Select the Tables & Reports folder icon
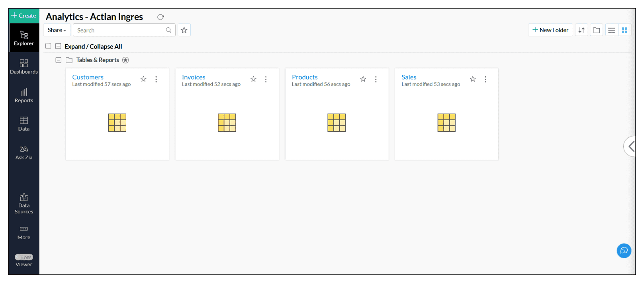This screenshot has width=644, height=283. pyautogui.click(x=69, y=60)
